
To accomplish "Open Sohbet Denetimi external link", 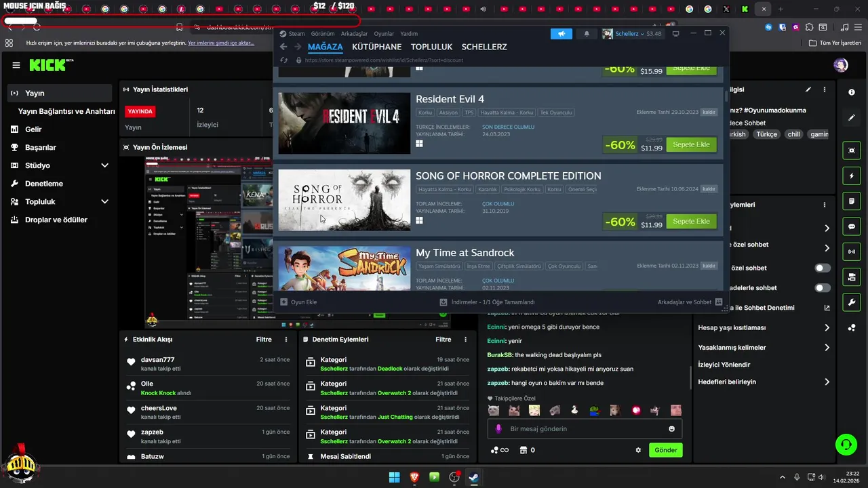I will 827,308.
